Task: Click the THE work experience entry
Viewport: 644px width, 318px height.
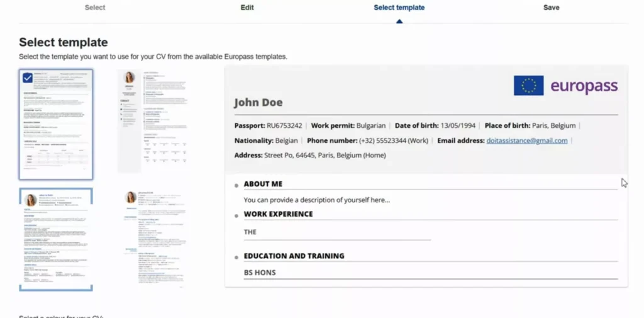Action: point(250,232)
